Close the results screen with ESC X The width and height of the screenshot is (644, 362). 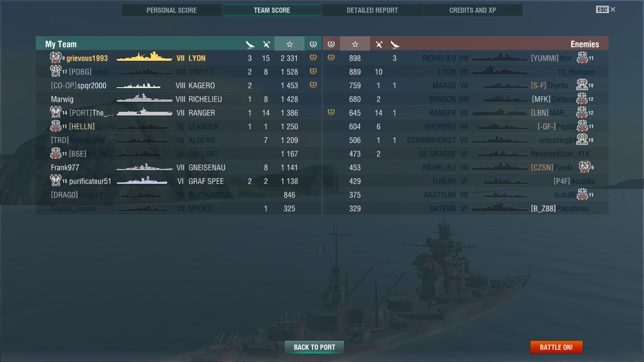[606, 9]
